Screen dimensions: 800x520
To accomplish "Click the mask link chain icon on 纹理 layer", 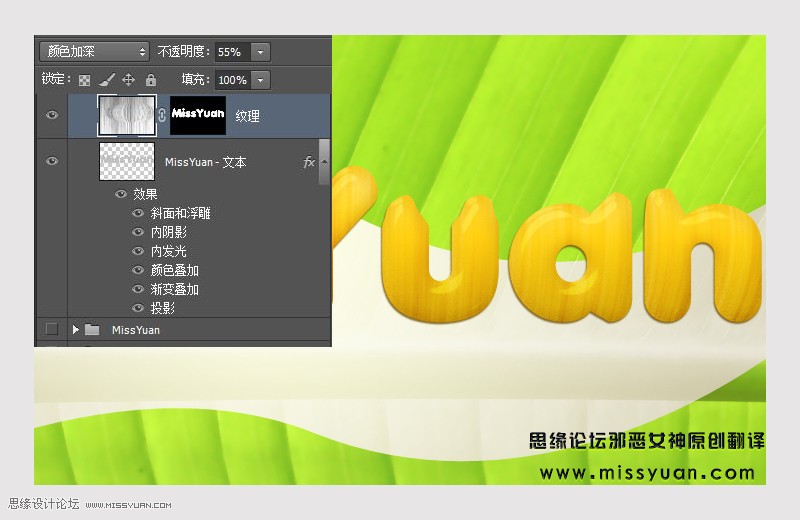I will tap(162, 115).
